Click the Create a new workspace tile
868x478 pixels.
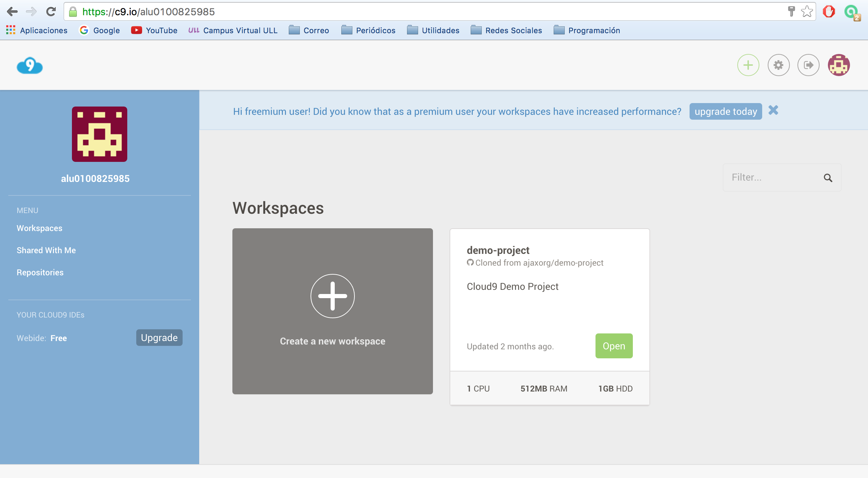point(332,311)
